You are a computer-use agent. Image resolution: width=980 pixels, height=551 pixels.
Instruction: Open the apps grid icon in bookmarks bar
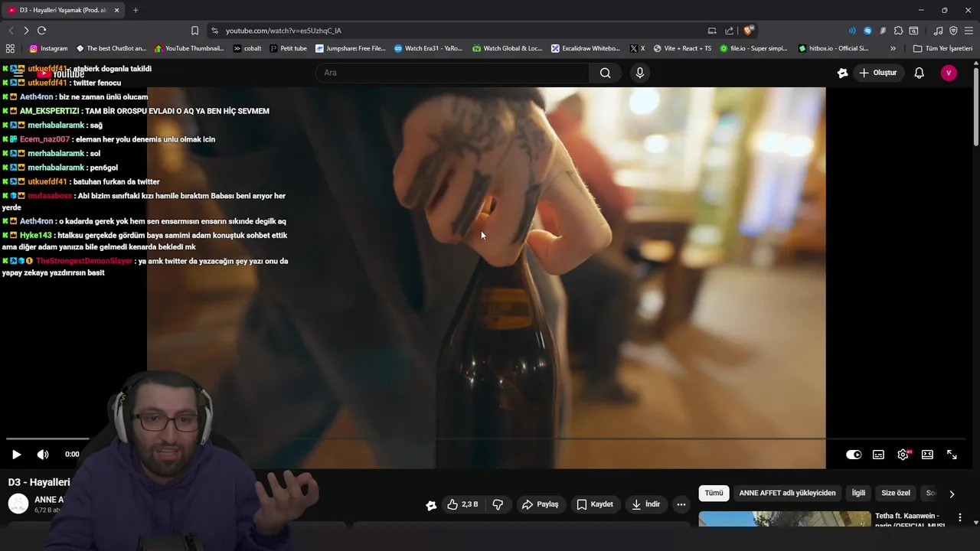10,48
